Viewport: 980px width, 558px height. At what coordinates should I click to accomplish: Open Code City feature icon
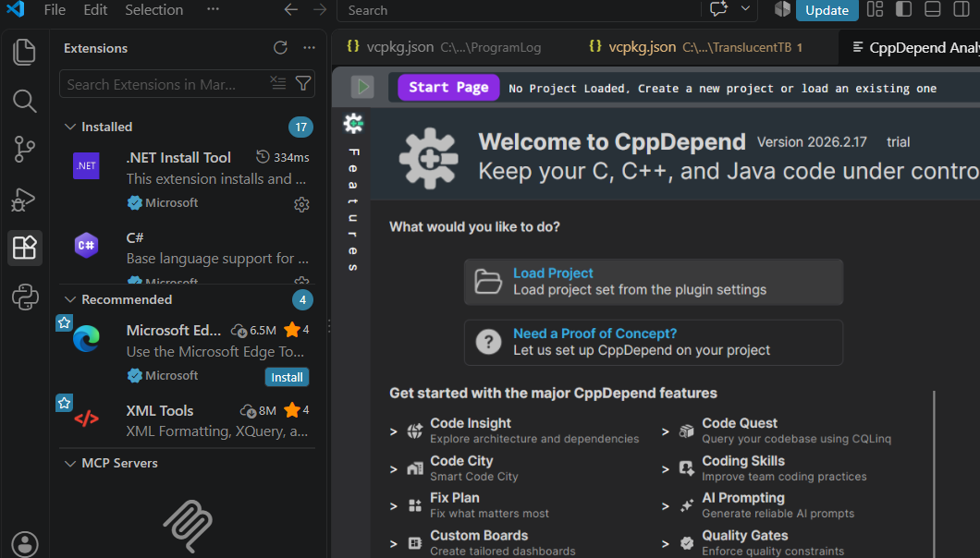pos(415,468)
